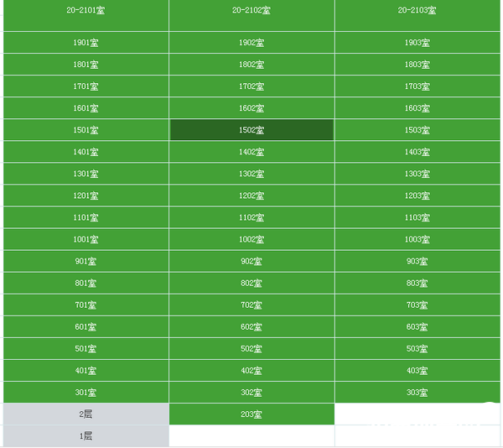The image size is (503, 448).
Task: Pick unit 1403室
Action: pos(417,152)
